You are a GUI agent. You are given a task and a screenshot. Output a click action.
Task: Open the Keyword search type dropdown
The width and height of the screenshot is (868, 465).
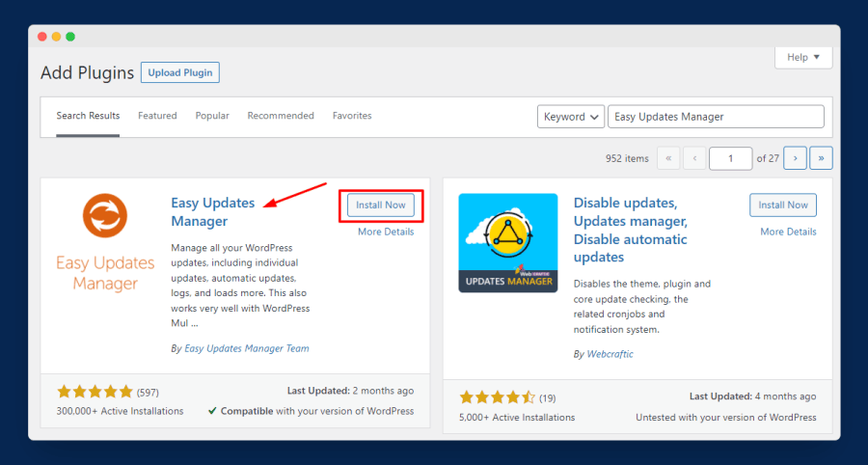(x=571, y=117)
